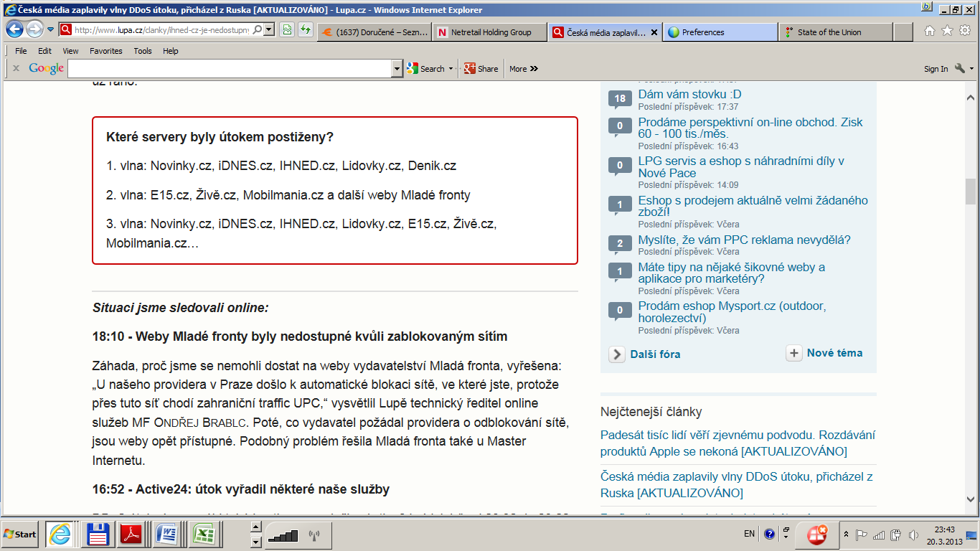Screen dimensions: 980x551
Task: Click Sign In on the Google toolbar
Action: pyautogui.click(x=936, y=69)
